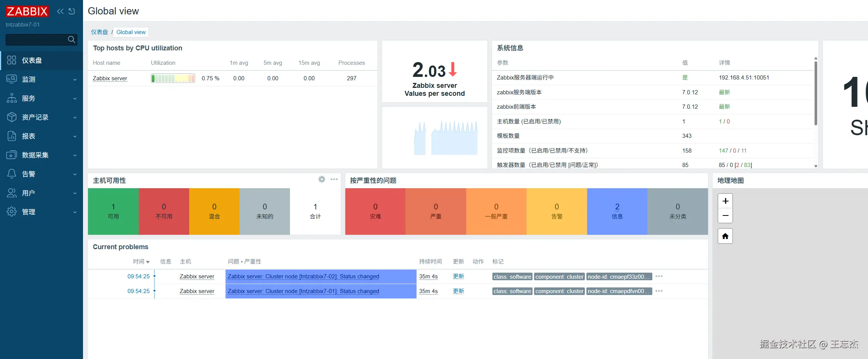
Task: Select the Global view breadcrumb tab
Action: click(x=131, y=32)
